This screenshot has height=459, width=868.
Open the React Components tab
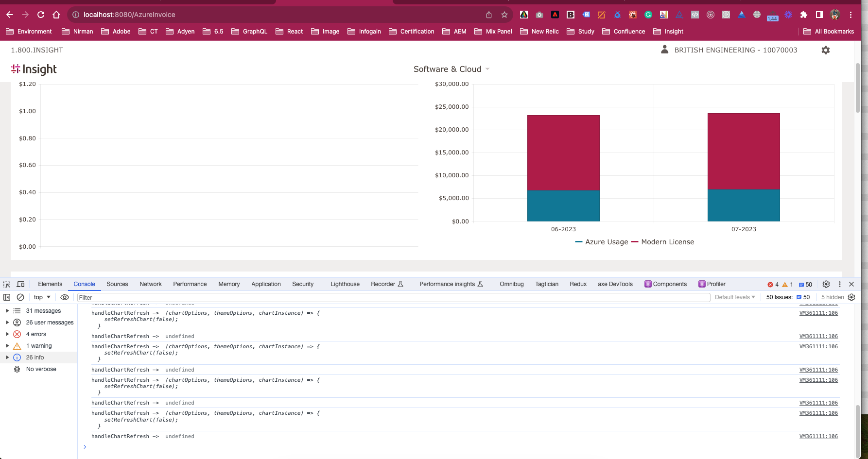(x=666, y=284)
